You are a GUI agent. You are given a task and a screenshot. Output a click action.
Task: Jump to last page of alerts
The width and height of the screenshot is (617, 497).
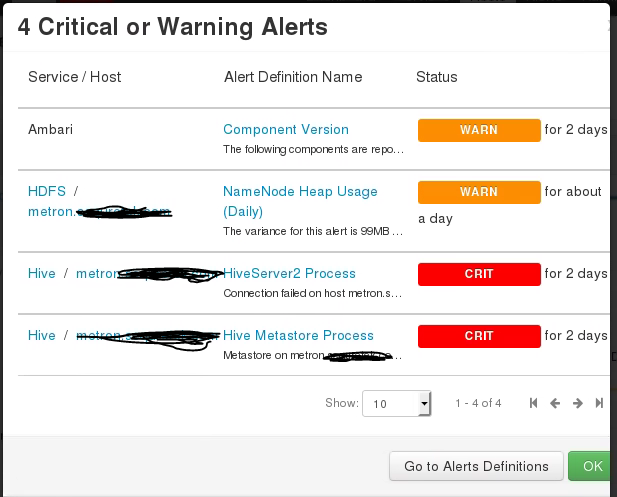(x=599, y=403)
